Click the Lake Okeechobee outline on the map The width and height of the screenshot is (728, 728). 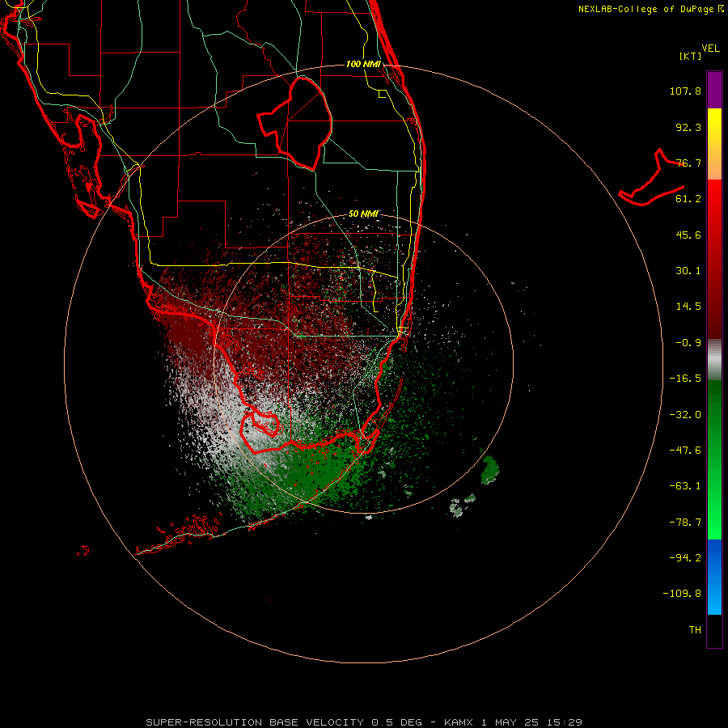tap(294, 123)
